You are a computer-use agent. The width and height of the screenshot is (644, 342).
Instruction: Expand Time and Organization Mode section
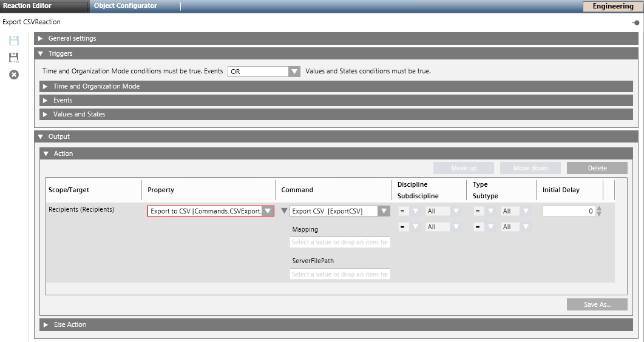click(x=45, y=86)
